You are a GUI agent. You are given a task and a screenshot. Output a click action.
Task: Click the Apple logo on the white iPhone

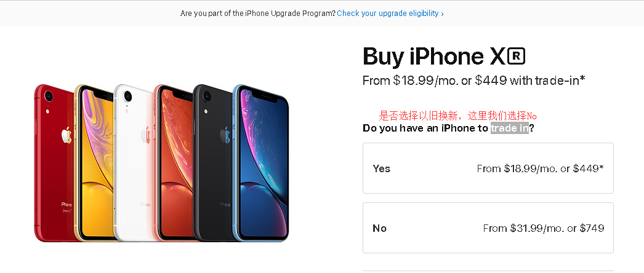[x=145, y=135]
